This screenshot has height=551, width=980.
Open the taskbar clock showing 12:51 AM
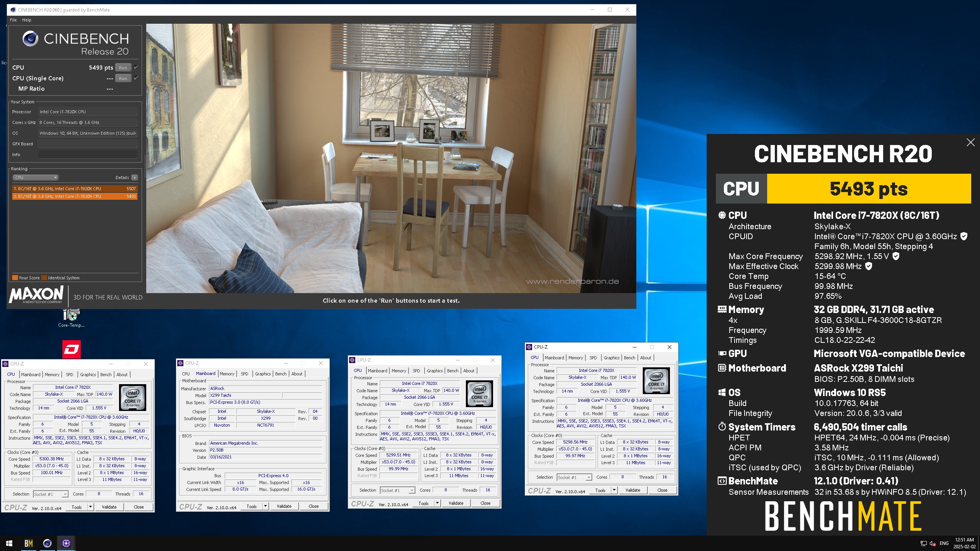[964, 543]
